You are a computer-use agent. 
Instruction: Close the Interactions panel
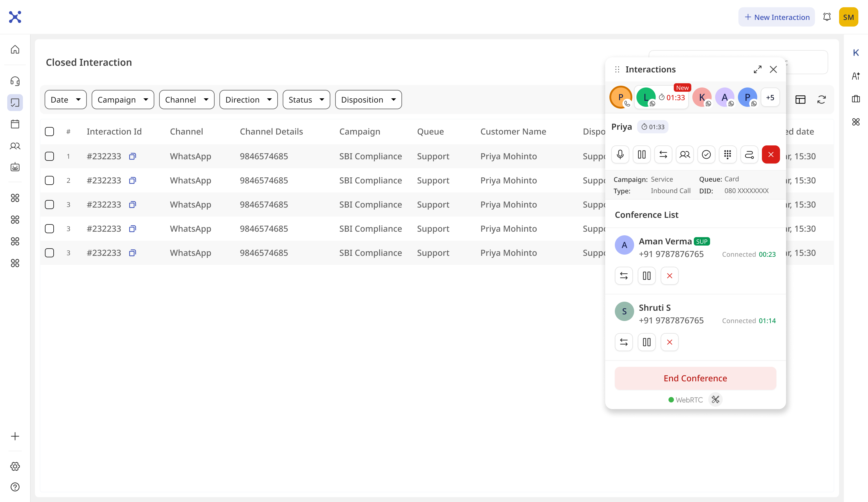pos(773,69)
